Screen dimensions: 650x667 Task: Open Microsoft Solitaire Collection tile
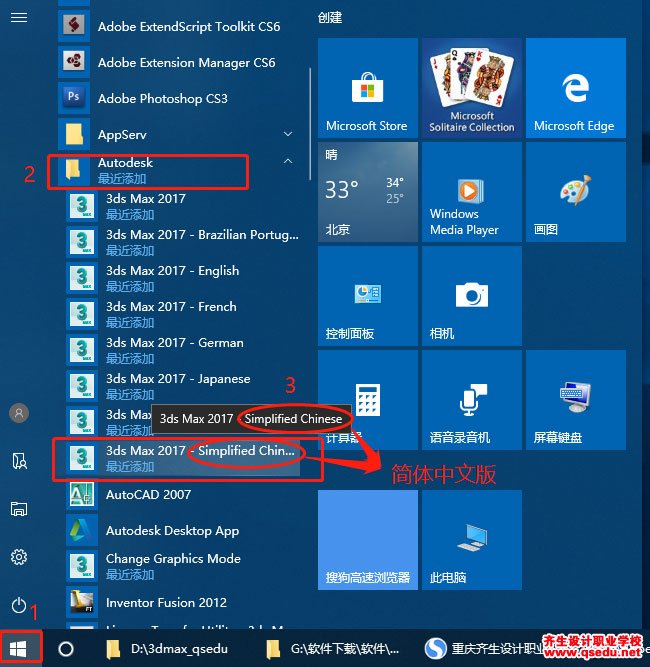(472, 88)
